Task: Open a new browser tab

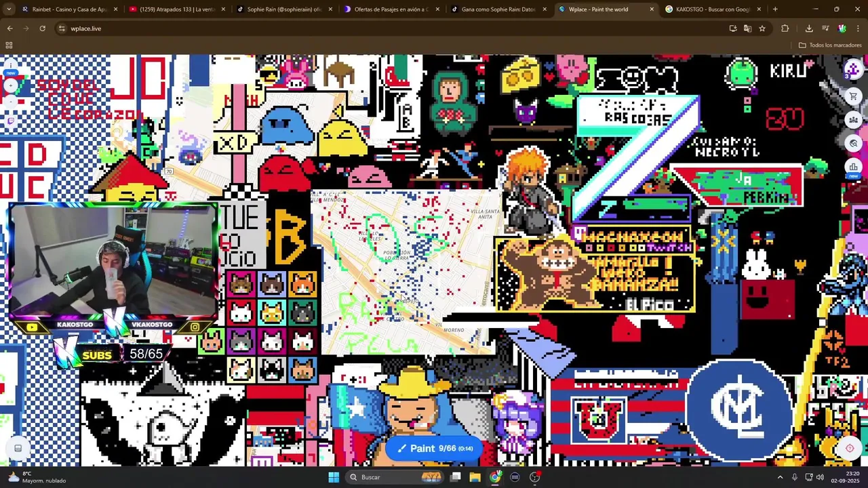Action: [775, 9]
